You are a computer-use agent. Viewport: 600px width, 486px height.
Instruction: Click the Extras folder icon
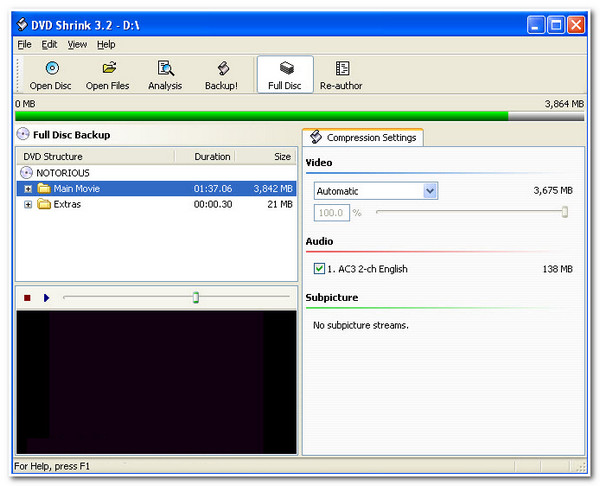[44, 204]
